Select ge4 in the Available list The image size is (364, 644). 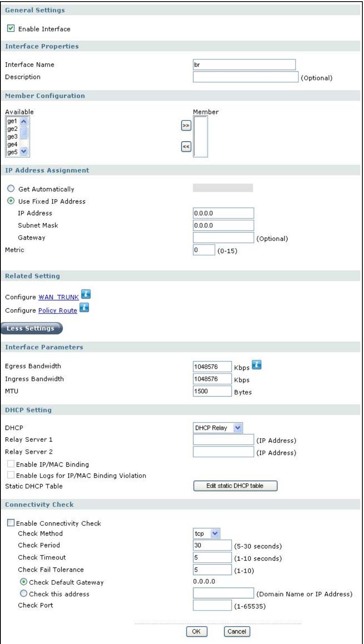(12, 144)
